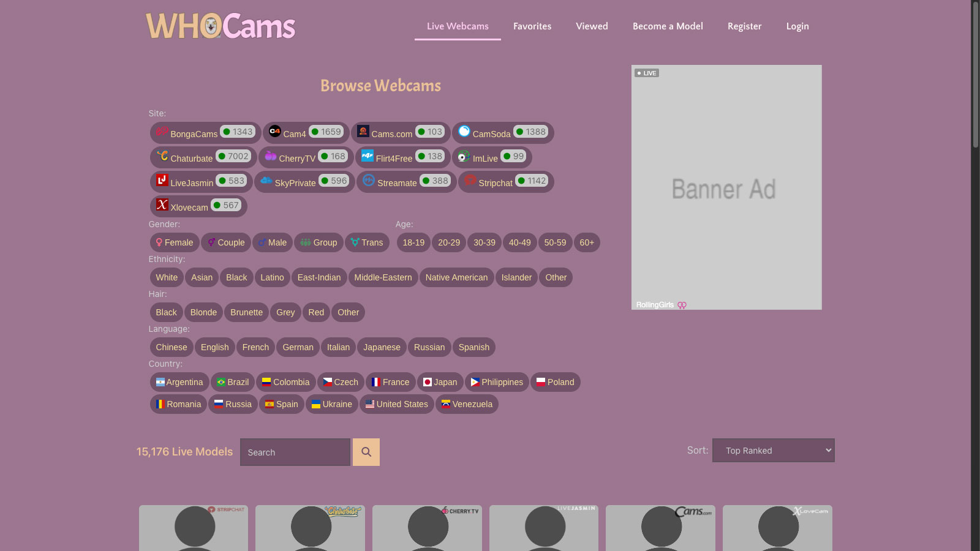The height and width of the screenshot is (551, 980).
Task: Filter by Romania country
Action: 178,404
